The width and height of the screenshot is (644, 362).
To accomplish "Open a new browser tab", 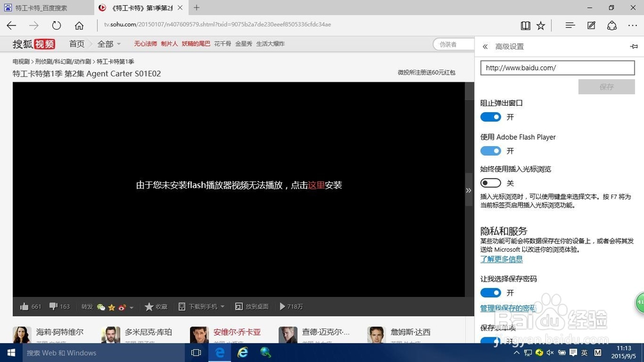I will [x=196, y=8].
